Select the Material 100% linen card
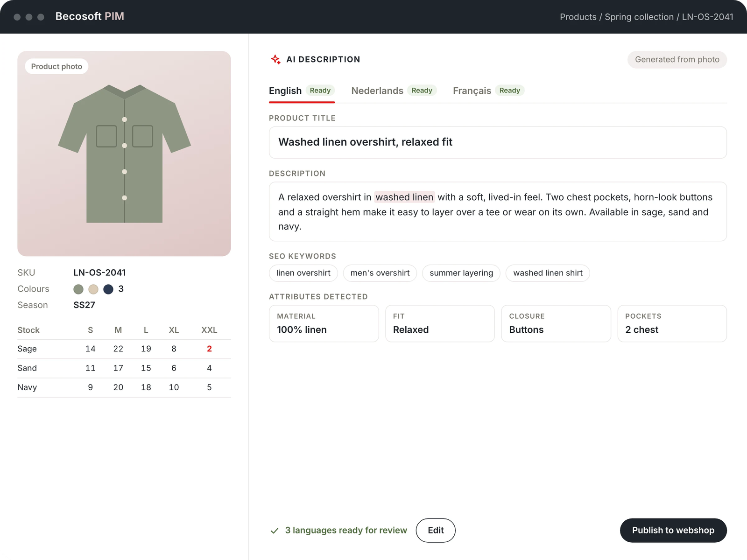The height and width of the screenshot is (560, 747). point(324,323)
